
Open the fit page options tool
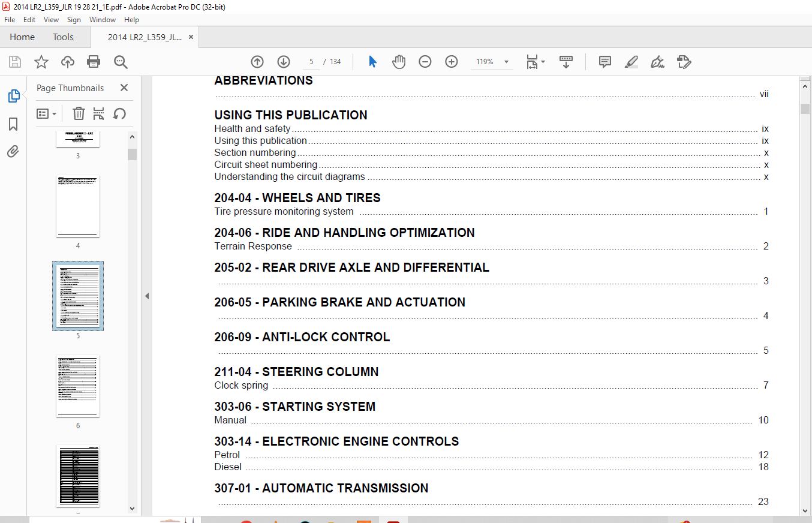(x=535, y=62)
